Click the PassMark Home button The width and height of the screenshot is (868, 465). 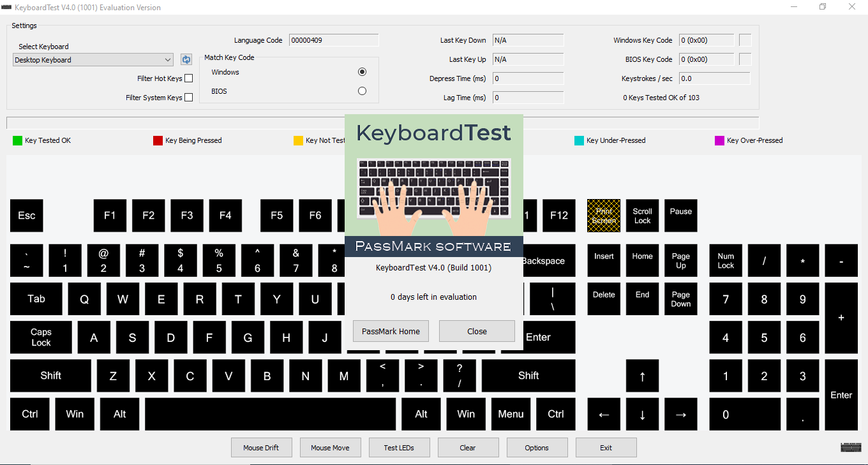tap(391, 331)
